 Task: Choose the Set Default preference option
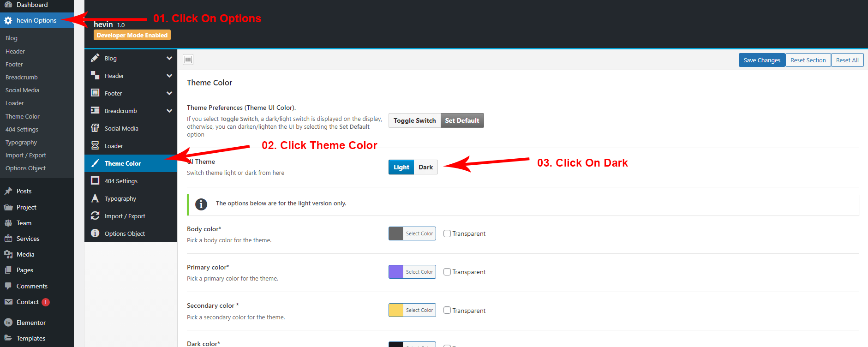[462, 120]
